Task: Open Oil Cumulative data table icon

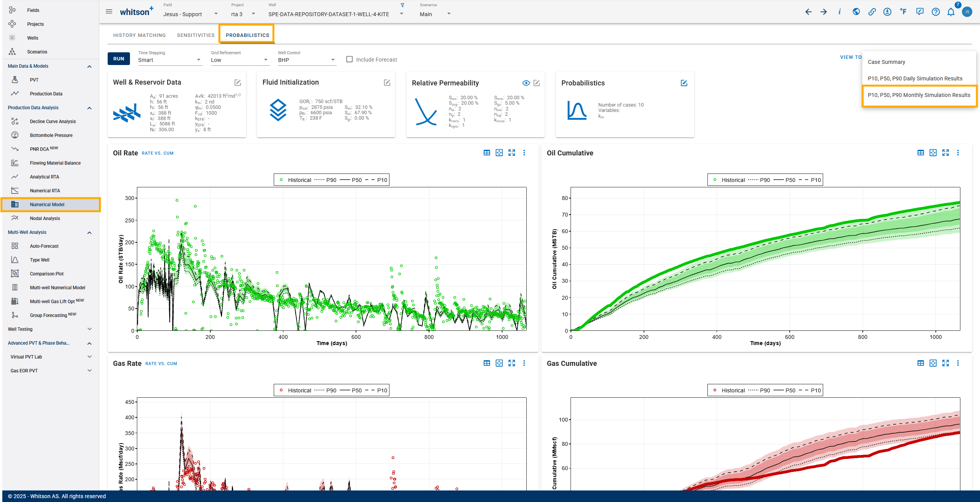Action: point(921,153)
